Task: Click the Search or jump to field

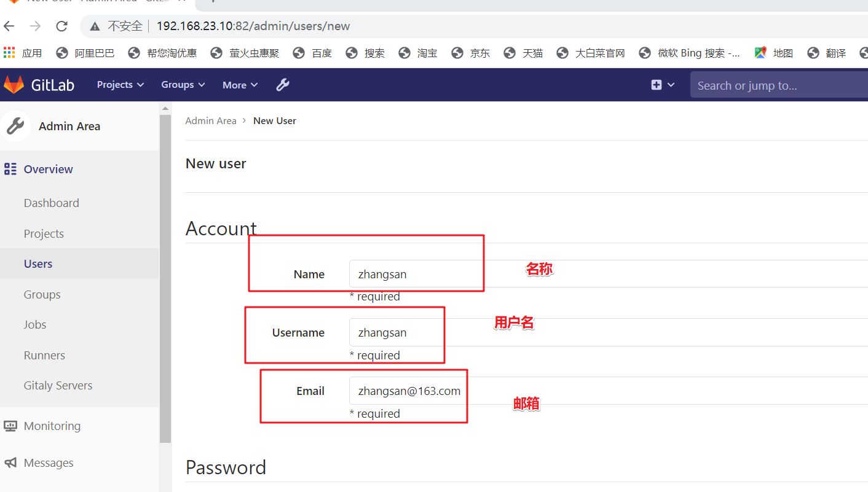Action: click(x=779, y=85)
